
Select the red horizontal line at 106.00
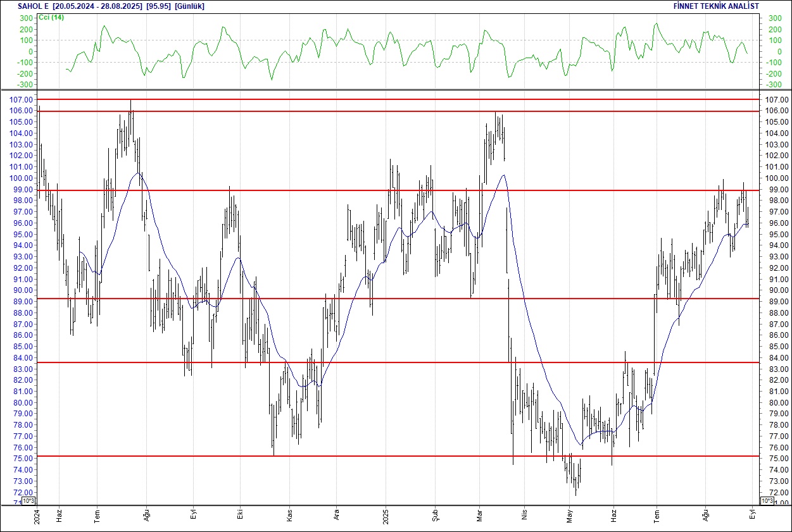click(398, 111)
